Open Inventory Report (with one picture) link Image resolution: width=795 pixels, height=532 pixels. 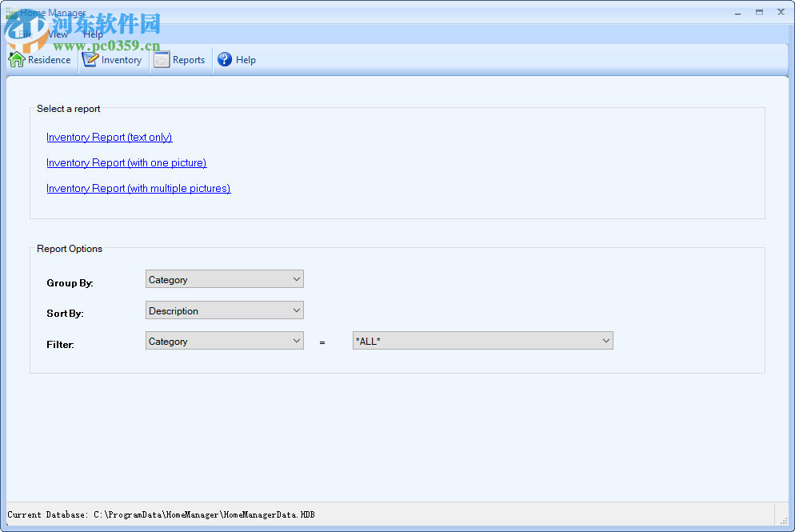[126, 162]
